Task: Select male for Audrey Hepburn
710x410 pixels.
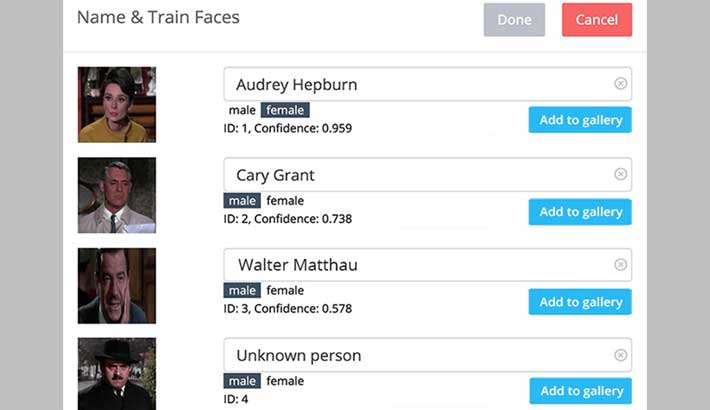Action: coord(242,110)
